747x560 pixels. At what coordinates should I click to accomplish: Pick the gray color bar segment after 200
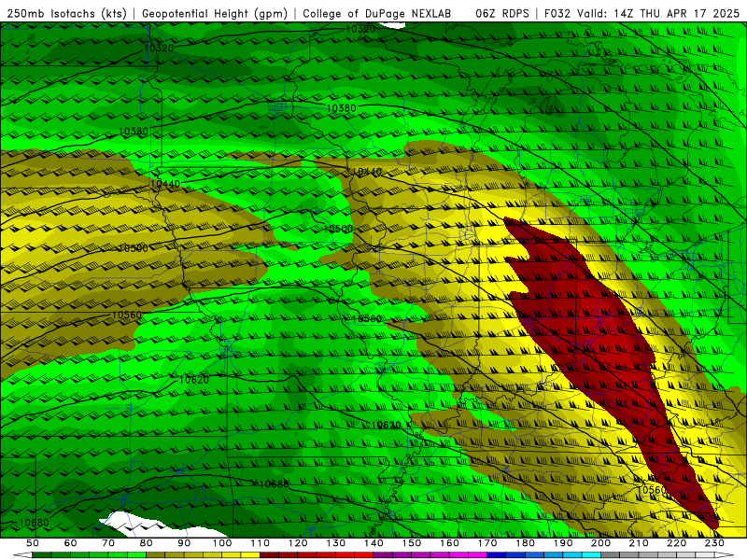tap(611, 555)
